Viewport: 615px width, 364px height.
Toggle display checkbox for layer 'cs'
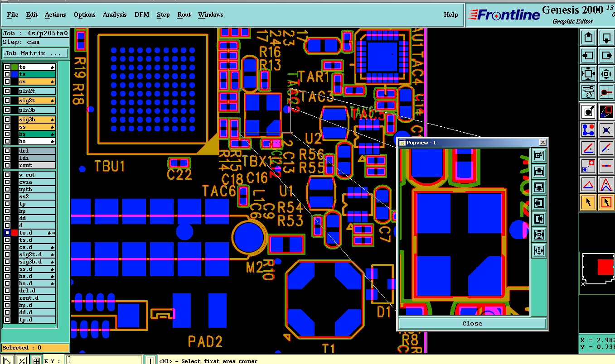click(x=7, y=81)
